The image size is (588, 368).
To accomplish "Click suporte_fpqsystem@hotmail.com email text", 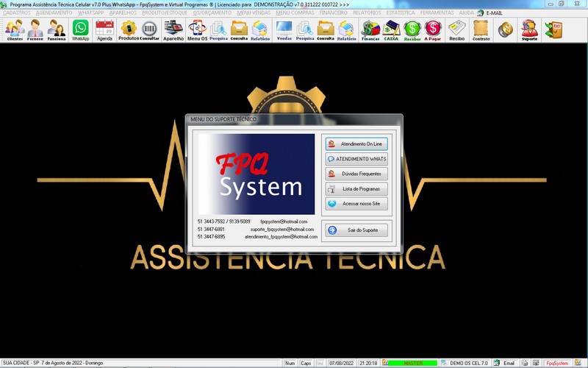I will pyautogui.click(x=282, y=229).
